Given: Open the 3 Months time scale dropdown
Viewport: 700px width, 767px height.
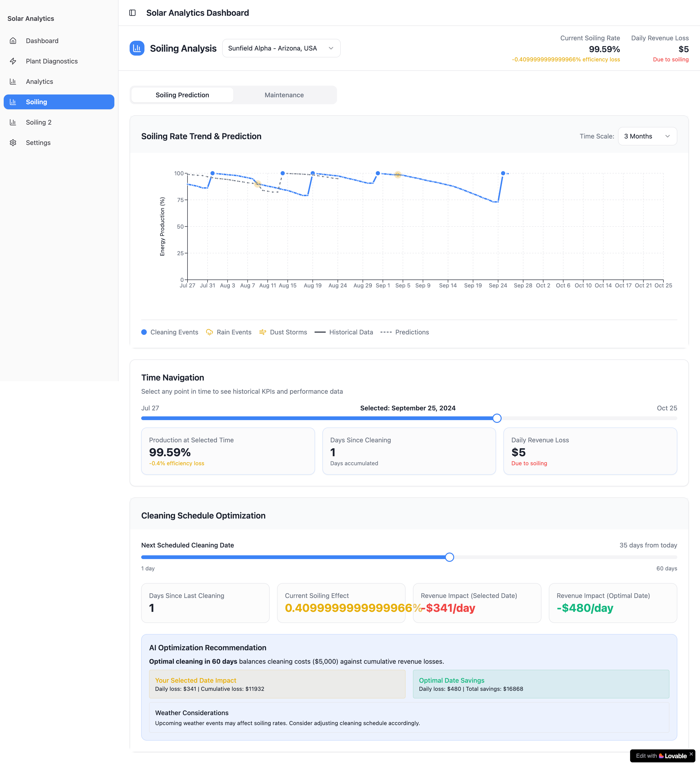Looking at the screenshot, I should (x=647, y=136).
